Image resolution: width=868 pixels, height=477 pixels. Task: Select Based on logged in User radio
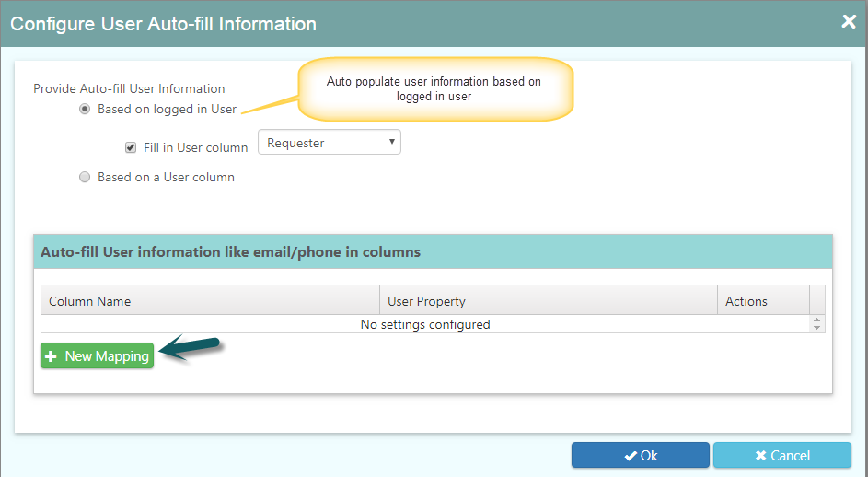pyautogui.click(x=85, y=110)
